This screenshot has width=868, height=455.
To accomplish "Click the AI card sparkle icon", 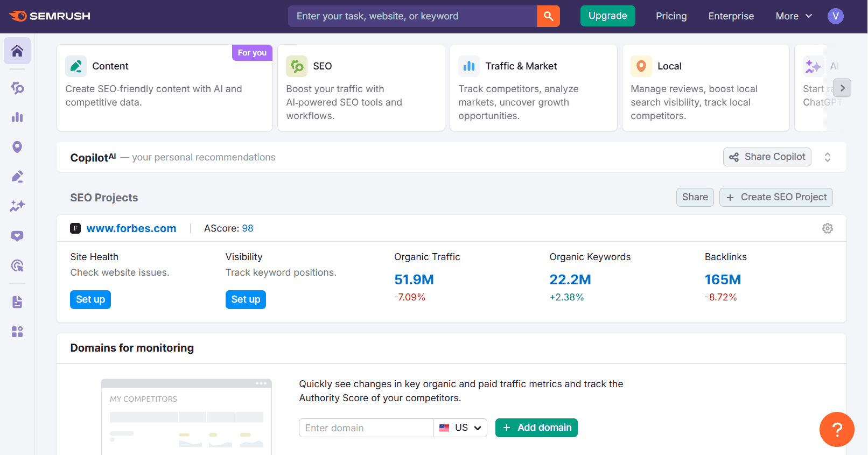I will click(813, 66).
